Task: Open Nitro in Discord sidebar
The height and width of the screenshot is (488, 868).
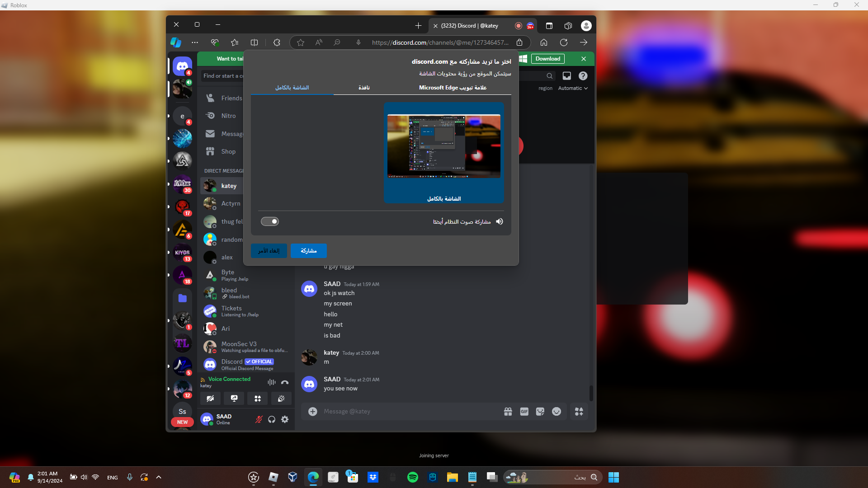Action: pyautogui.click(x=224, y=116)
